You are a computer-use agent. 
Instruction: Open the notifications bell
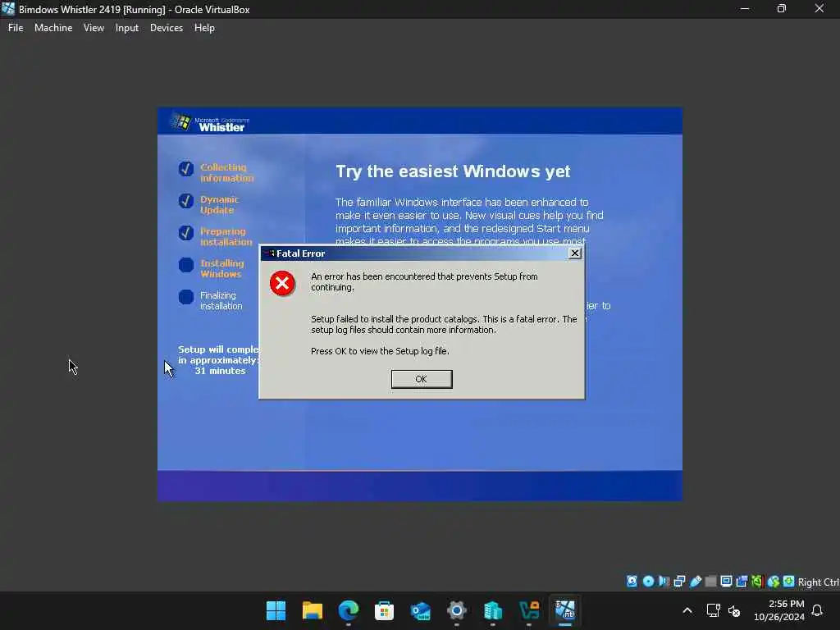click(x=818, y=610)
